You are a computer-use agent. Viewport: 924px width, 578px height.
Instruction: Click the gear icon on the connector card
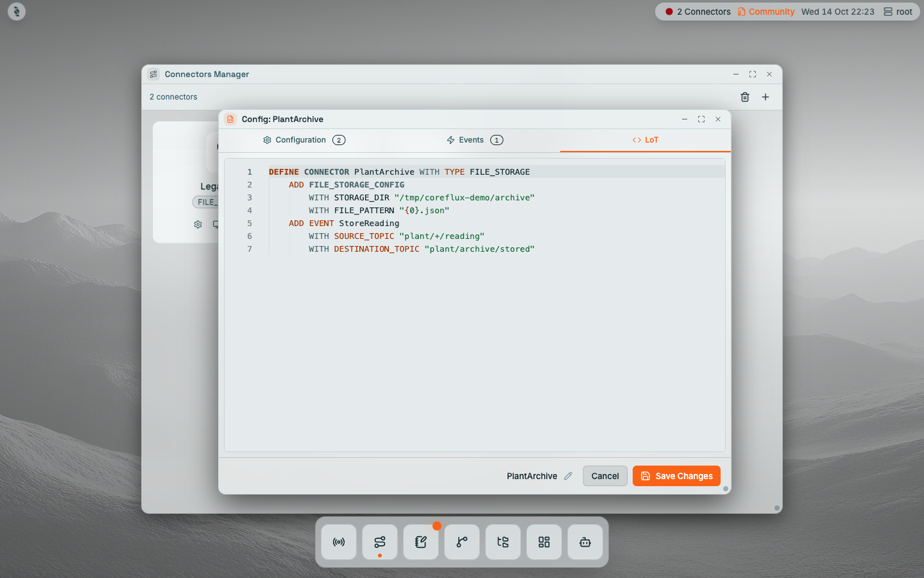[x=198, y=224]
